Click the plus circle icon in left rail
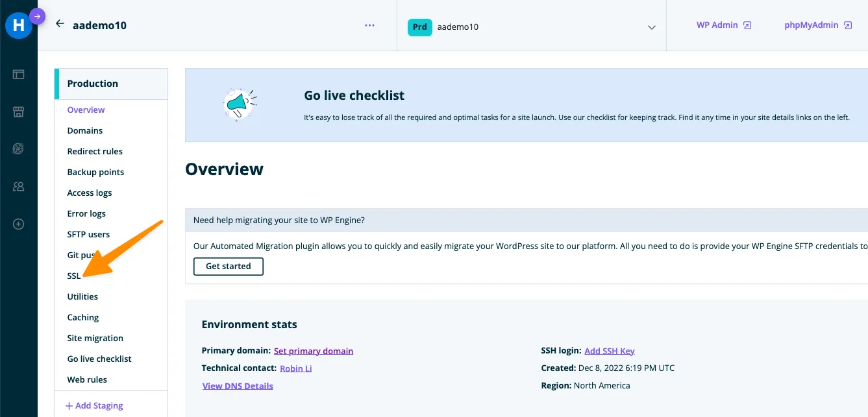This screenshot has height=417, width=868. 18,224
